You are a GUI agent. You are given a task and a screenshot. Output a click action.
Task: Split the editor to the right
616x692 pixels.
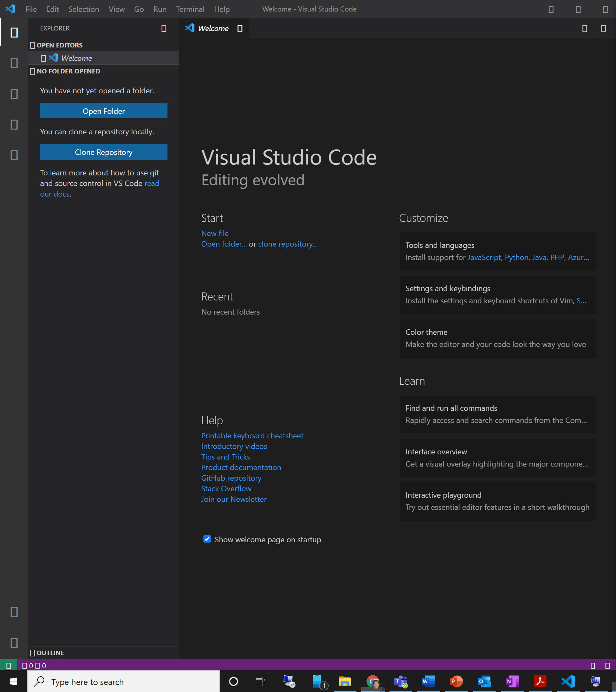pos(585,29)
